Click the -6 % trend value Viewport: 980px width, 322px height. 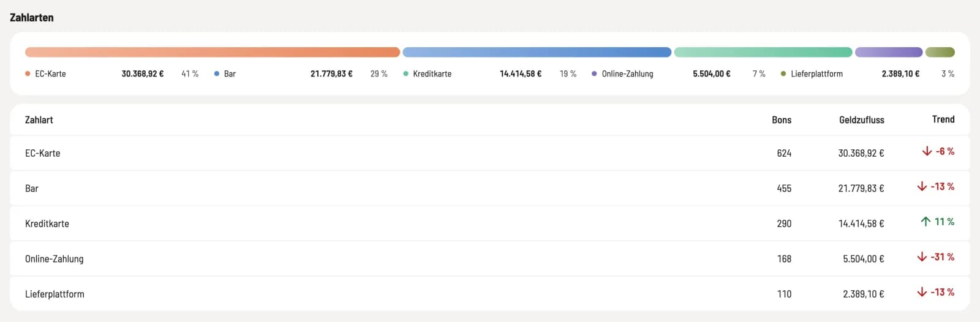coord(945,151)
